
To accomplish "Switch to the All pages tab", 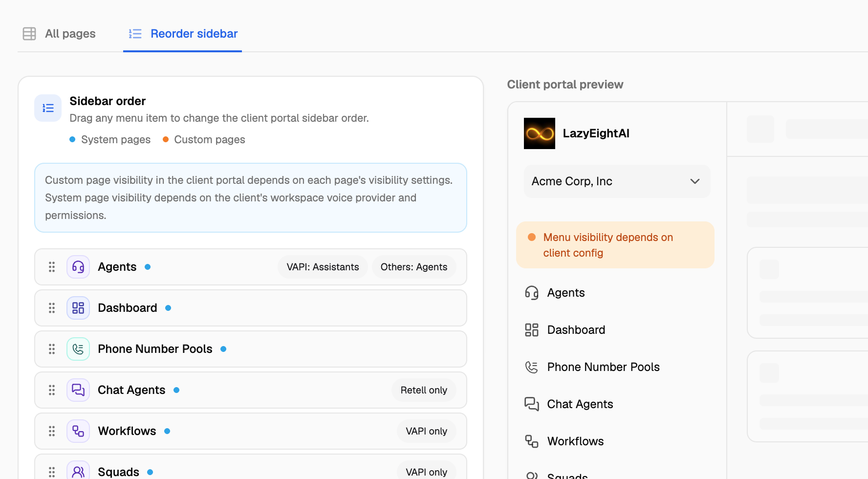I will 59,34.
